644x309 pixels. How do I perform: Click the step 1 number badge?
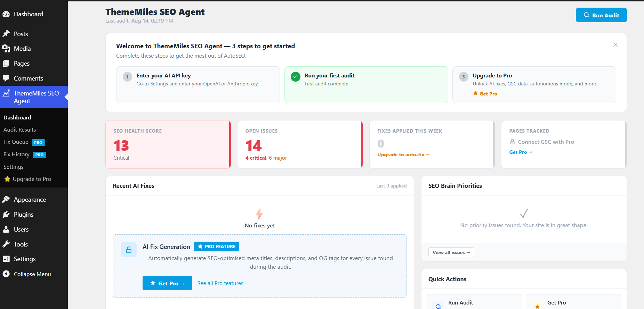[x=127, y=77]
